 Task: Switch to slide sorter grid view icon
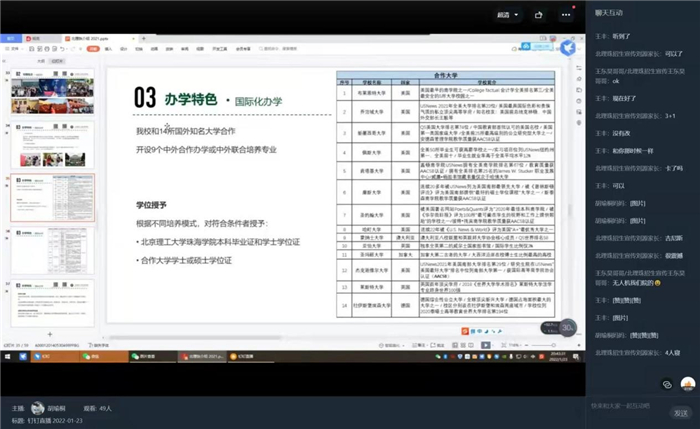pos(463,345)
